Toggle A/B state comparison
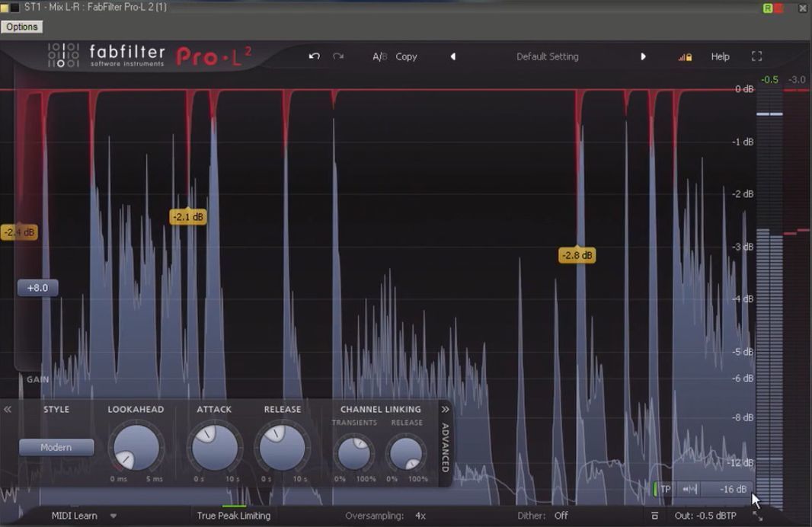812x527 pixels. (x=379, y=56)
